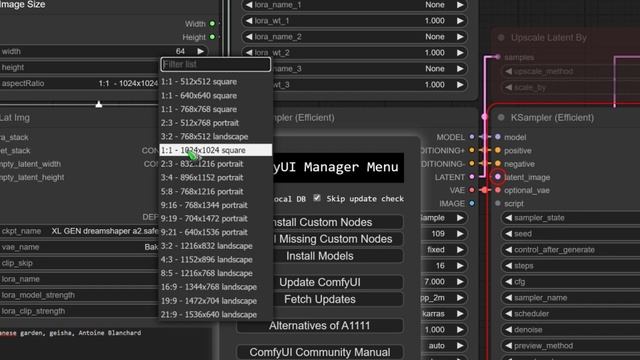Image resolution: width=640 pixels, height=360 pixels.
Task: Click lora_name_1 left arrow
Action: coord(249,5)
